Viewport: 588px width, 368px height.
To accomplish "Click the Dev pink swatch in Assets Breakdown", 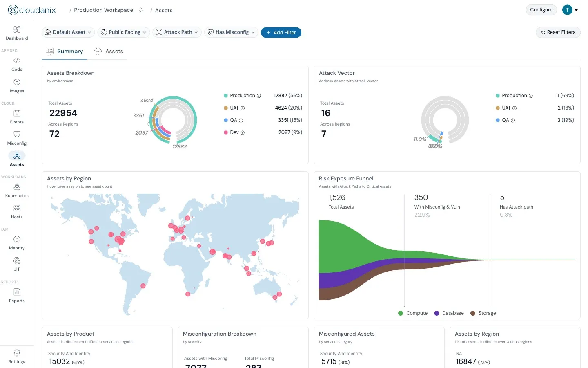I will click(x=226, y=132).
